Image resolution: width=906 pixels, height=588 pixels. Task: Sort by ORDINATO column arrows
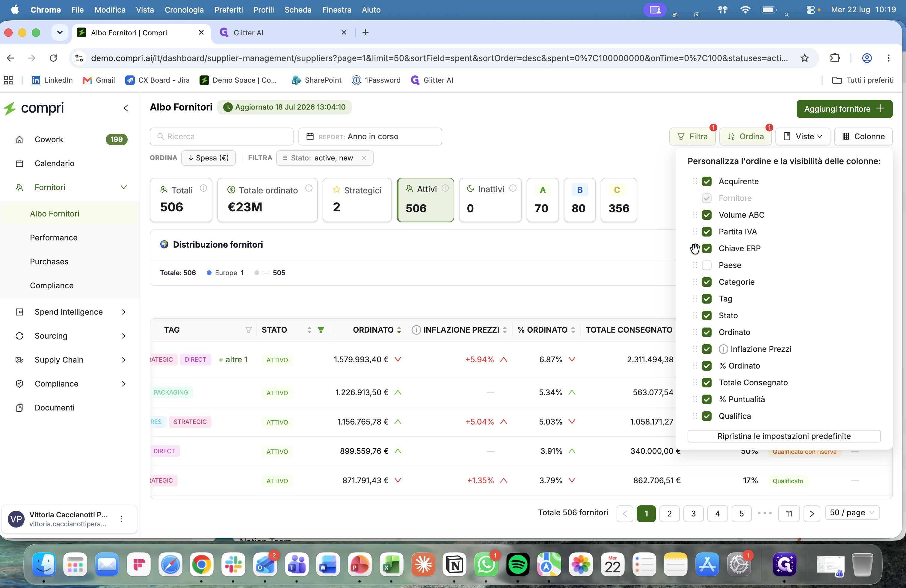(398, 330)
